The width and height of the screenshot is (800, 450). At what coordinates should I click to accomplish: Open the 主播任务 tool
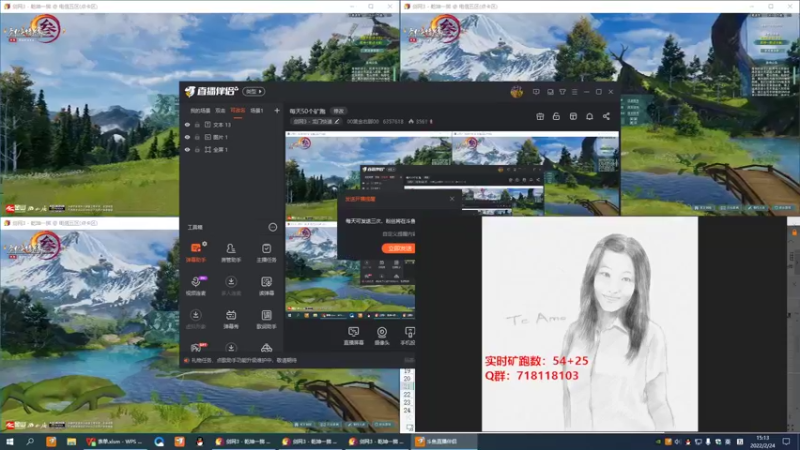tap(266, 252)
